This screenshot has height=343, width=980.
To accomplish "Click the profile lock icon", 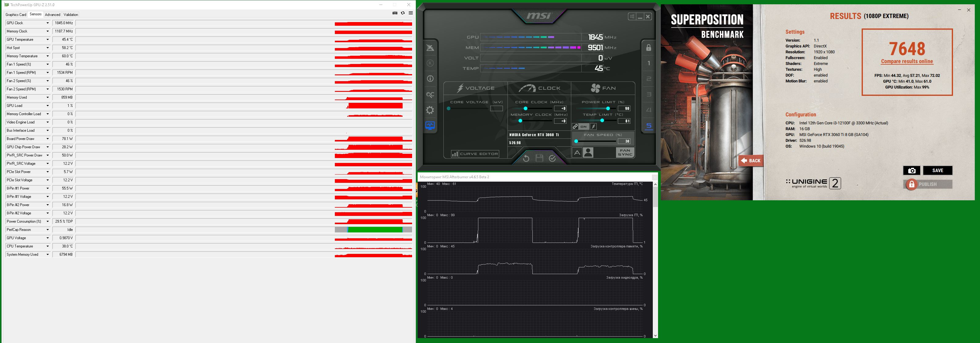I will click(649, 48).
